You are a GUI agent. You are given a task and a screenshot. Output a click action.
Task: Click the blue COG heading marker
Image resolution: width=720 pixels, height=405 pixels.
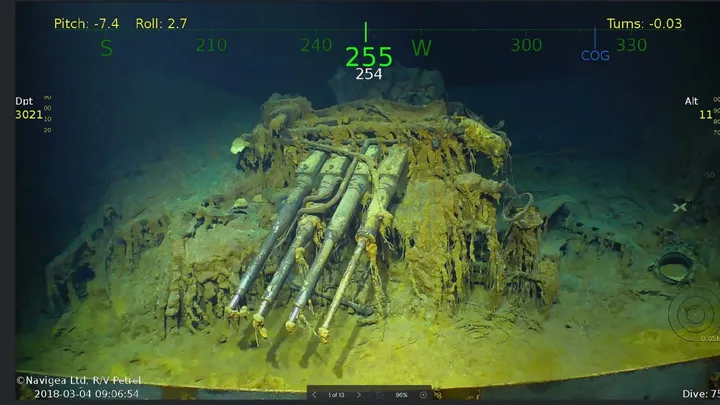[x=595, y=56]
